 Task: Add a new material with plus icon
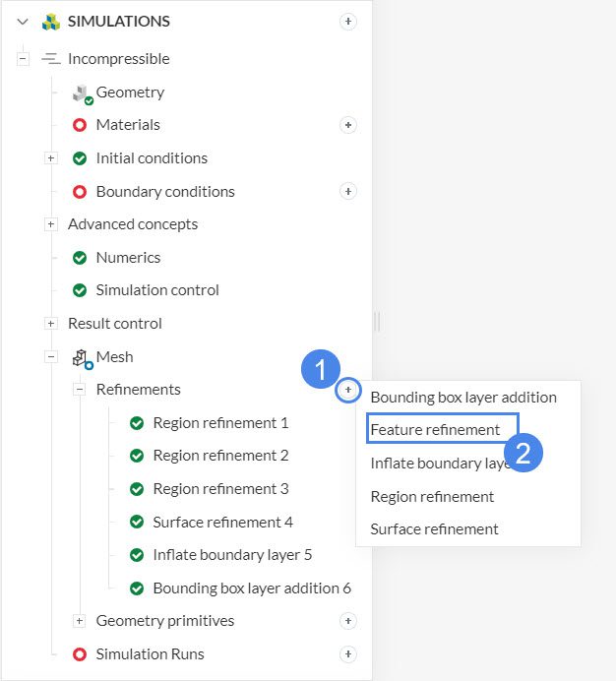347,125
